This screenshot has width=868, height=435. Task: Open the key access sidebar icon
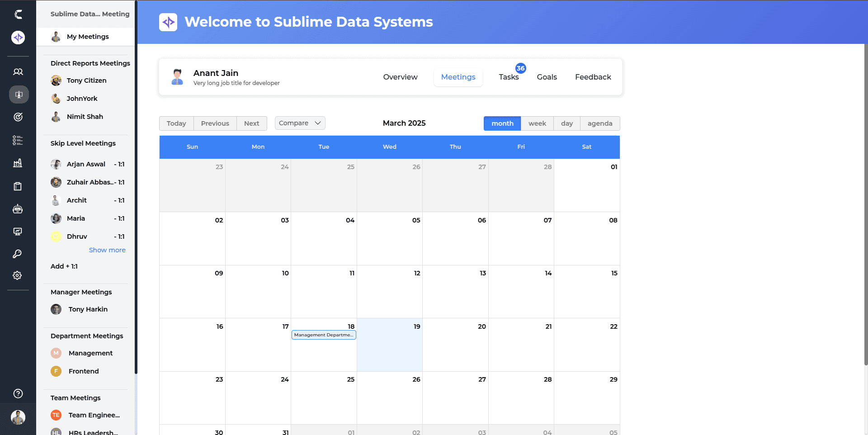pyautogui.click(x=18, y=254)
